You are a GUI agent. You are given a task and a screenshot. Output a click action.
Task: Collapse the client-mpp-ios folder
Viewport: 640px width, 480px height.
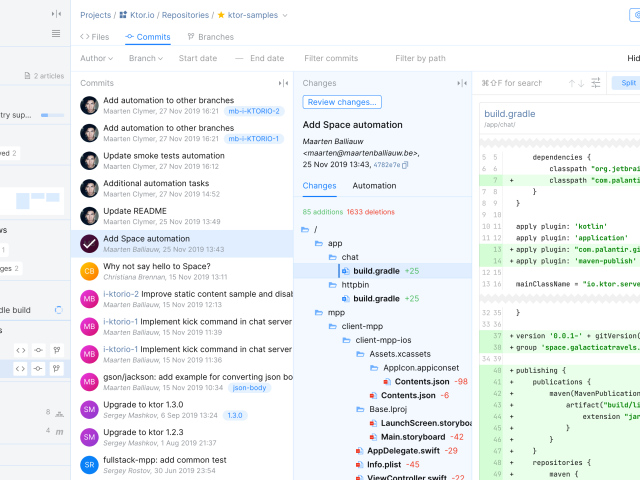coord(347,340)
